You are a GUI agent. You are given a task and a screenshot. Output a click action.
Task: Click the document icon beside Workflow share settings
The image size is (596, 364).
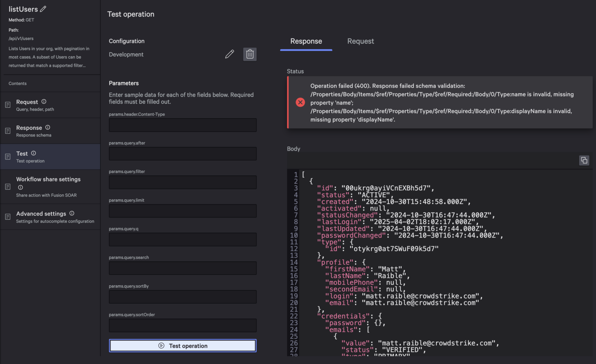[x=8, y=186]
